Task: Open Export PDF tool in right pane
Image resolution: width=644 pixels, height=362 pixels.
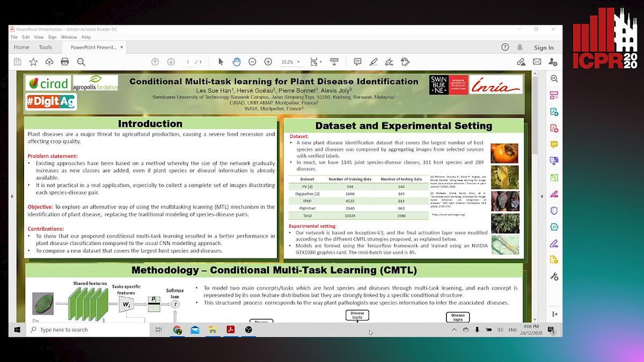Action: (x=554, y=112)
